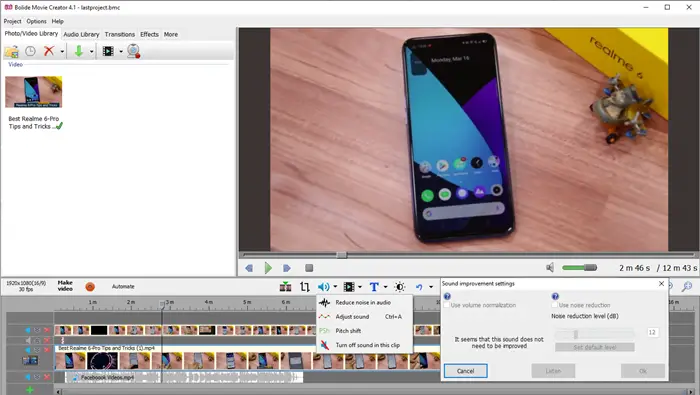Click the green plus add track icon
The height and width of the screenshot is (395, 700).
click(x=30, y=390)
